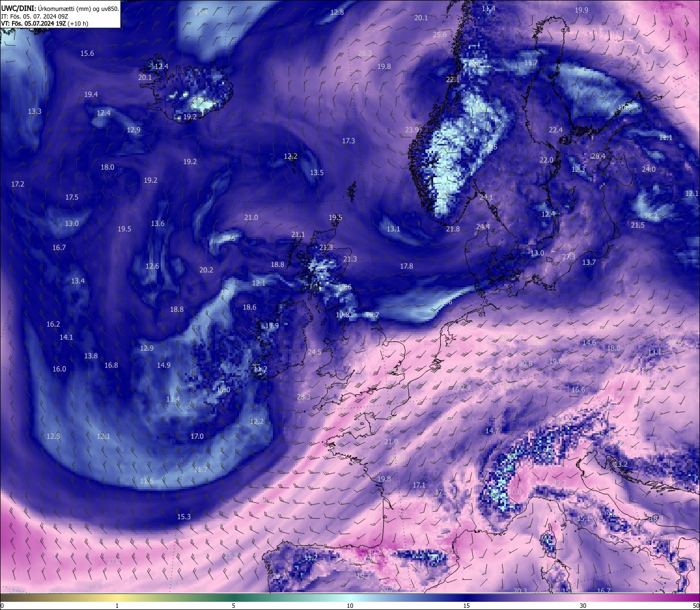Click the map value 22.4
This screenshot has height=610, width=700.
[x=556, y=130]
